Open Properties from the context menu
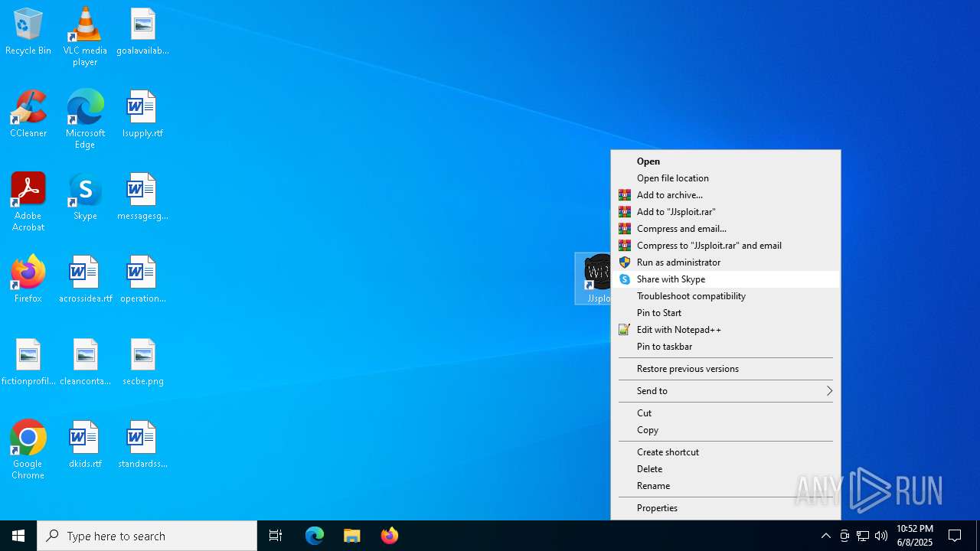This screenshot has height=551, width=980. 726,508
